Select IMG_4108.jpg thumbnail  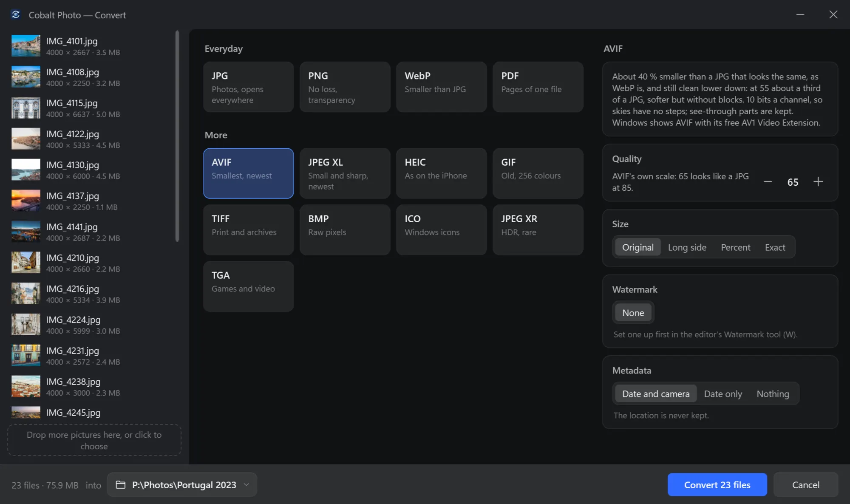pos(26,77)
